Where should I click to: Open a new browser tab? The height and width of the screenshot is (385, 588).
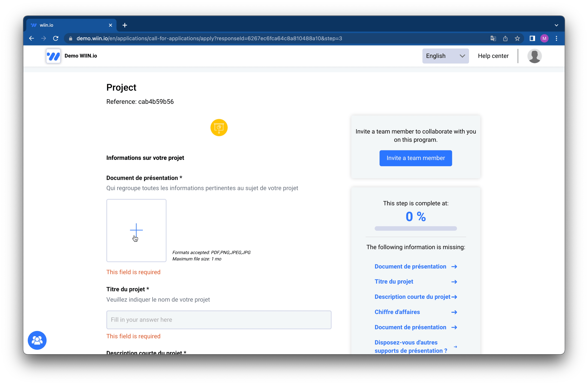pos(125,25)
